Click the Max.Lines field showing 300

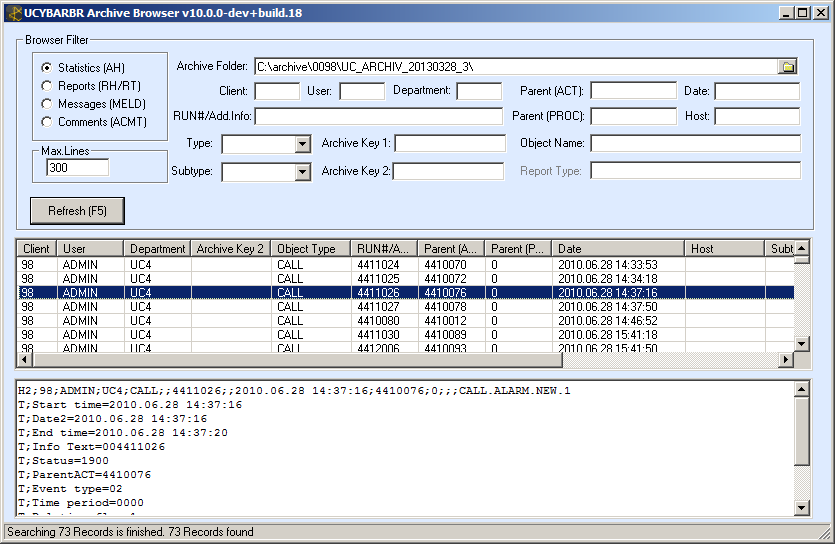point(78,168)
